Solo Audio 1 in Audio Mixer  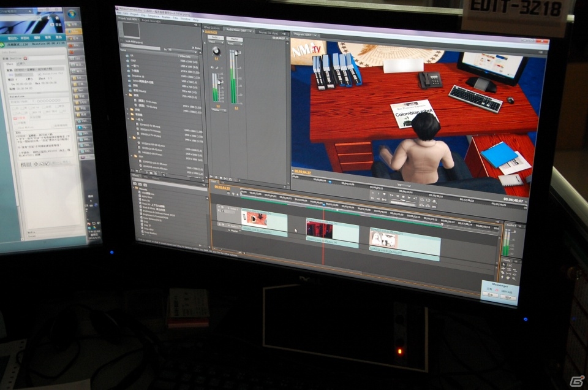(x=217, y=67)
